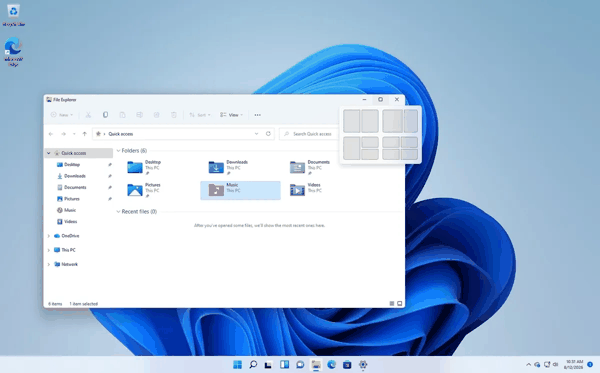The height and width of the screenshot is (373, 600).
Task: Open the notification badge in the tray
Action: click(x=590, y=365)
